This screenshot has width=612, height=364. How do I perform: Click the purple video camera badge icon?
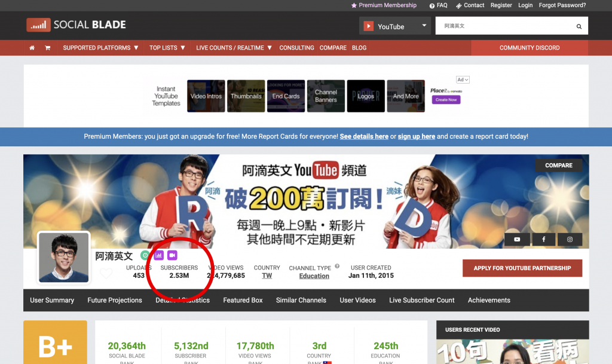[172, 255]
